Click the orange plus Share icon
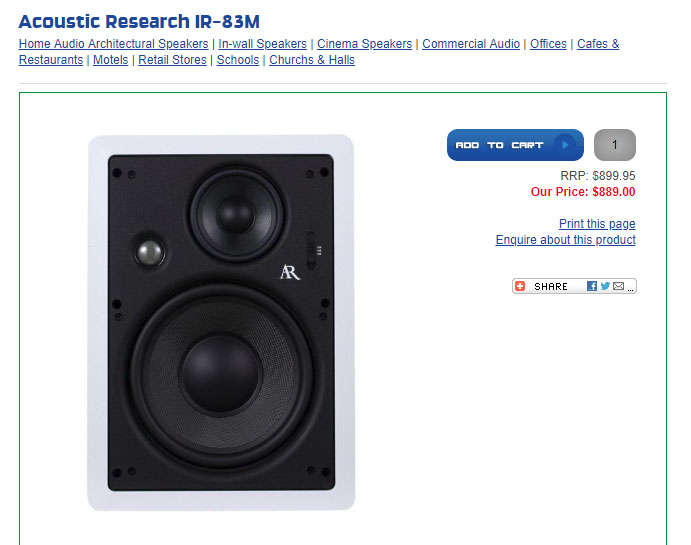 pos(520,286)
